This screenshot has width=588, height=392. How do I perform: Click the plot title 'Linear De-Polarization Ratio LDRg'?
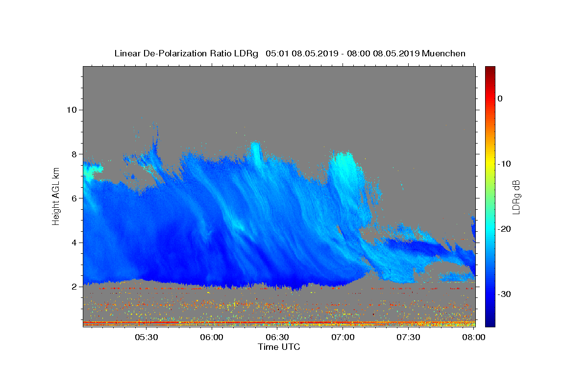click(x=186, y=53)
